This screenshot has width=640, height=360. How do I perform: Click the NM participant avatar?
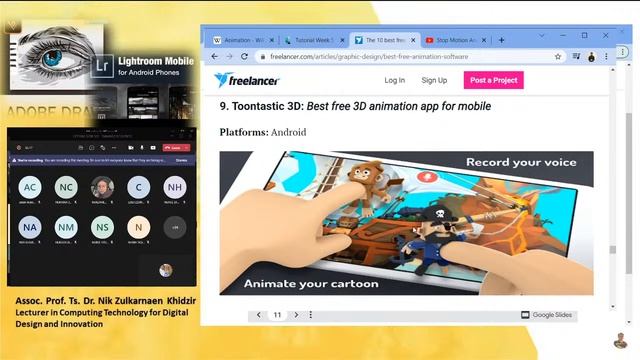tap(66, 227)
